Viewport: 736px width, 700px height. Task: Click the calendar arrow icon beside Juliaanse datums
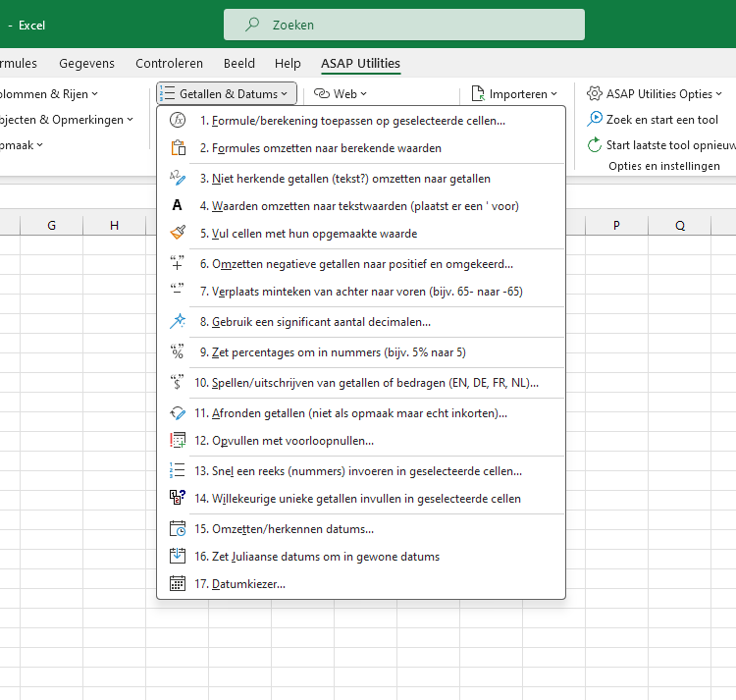[x=178, y=556]
